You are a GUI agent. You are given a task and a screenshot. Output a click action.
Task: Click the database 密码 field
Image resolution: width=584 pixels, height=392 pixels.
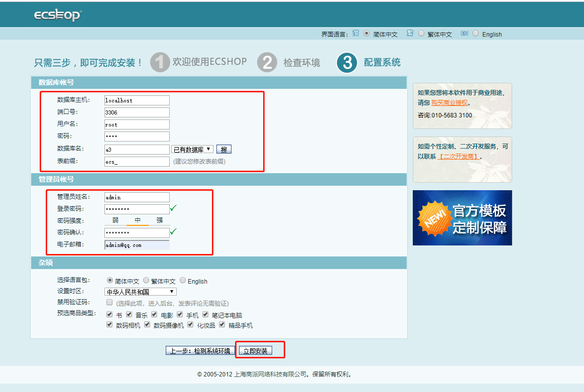[137, 136]
